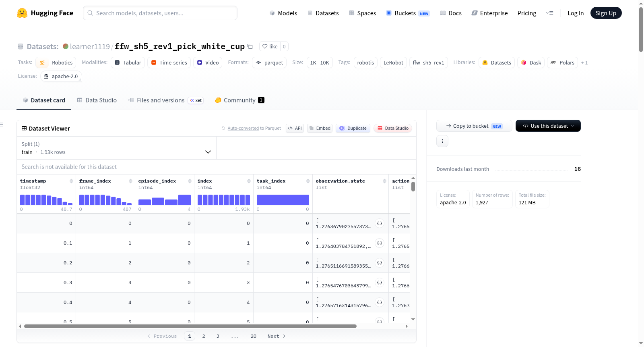Copy dataset name with the copy icon
The image size is (644, 347).
(250, 46)
